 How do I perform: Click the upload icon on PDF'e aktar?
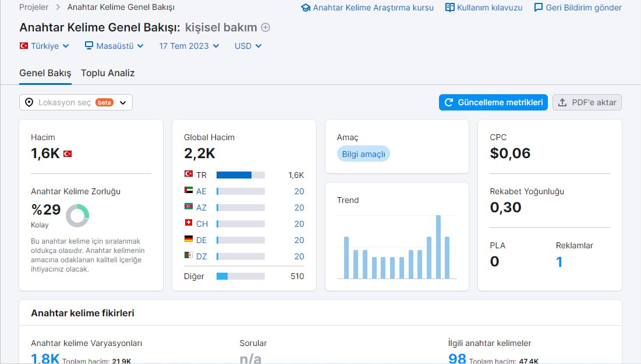pos(562,102)
